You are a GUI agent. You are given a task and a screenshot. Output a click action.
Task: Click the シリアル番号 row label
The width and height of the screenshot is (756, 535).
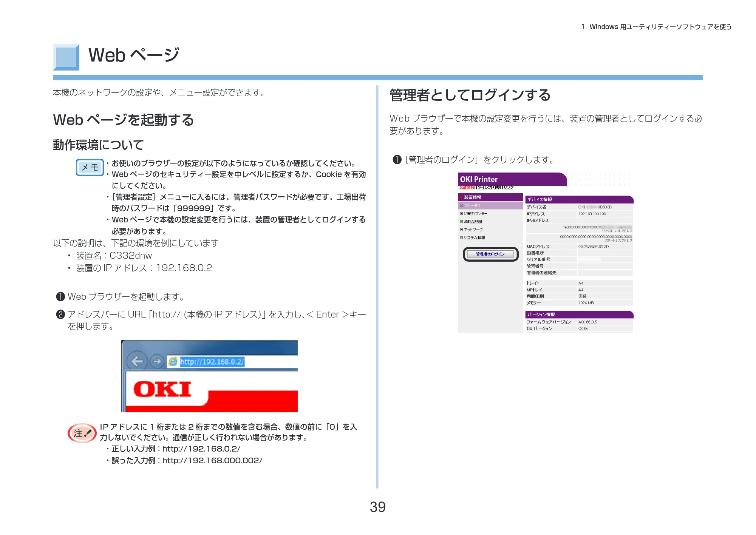[538, 259]
